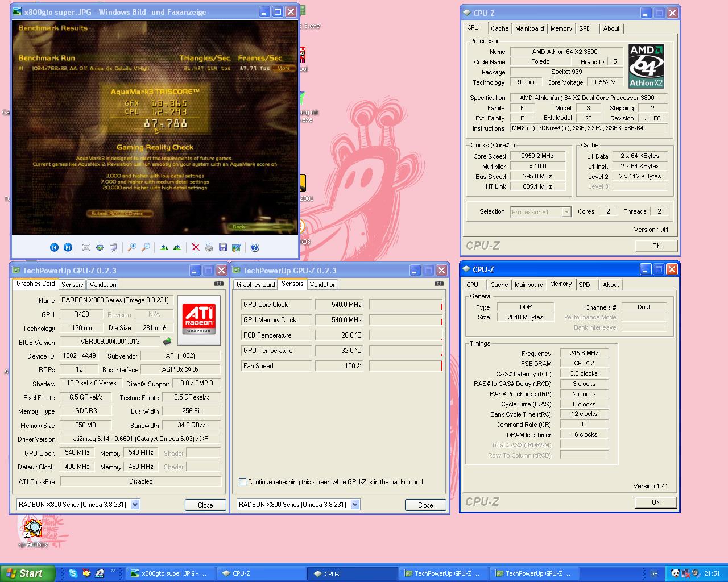This screenshot has width=728, height=582.
Task: Click the BIOS save icon next to BIOS Version
Action: pyautogui.click(x=167, y=342)
